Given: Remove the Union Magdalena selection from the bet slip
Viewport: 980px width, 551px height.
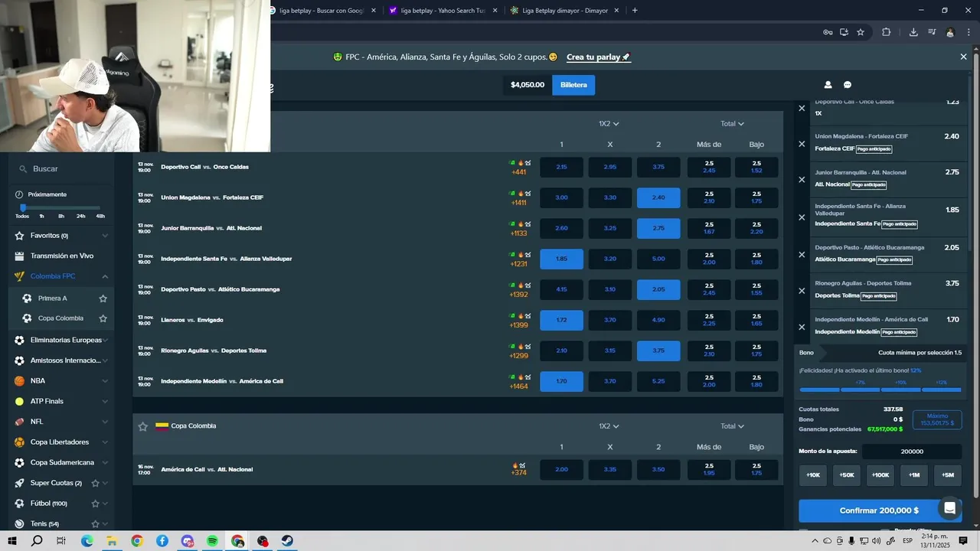Looking at the screenshot, I should 802,144.
